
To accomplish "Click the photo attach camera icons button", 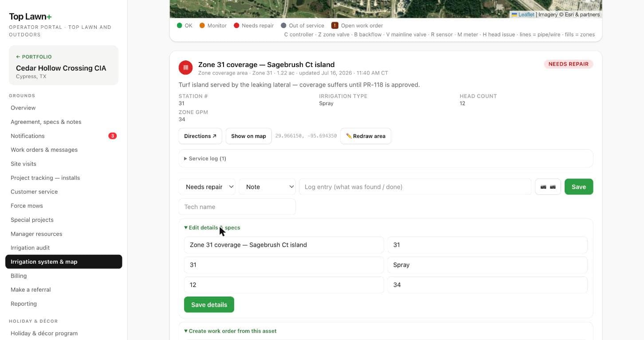I will click(548, 187).
